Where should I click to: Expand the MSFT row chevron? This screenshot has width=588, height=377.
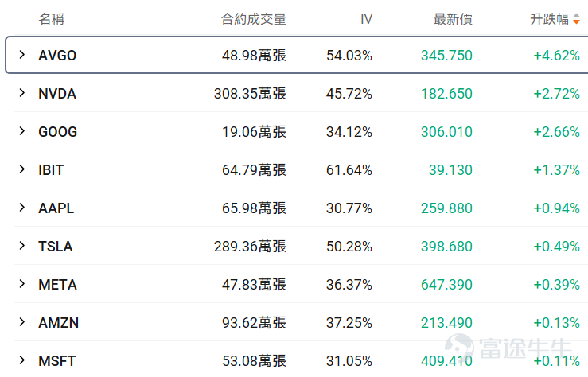point(22,360)
